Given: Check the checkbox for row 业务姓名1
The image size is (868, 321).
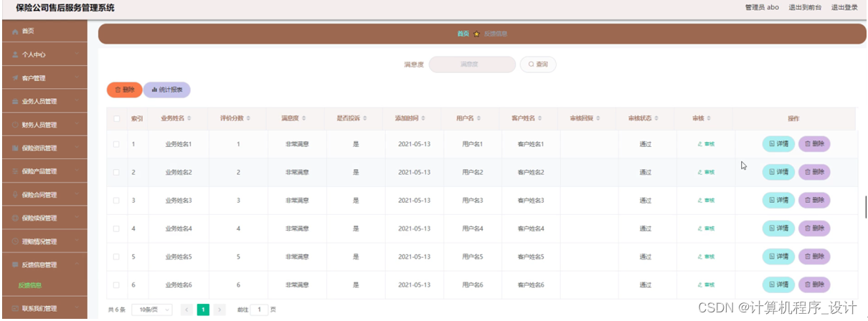Looking at the screenshot, I should pos(116,144).
